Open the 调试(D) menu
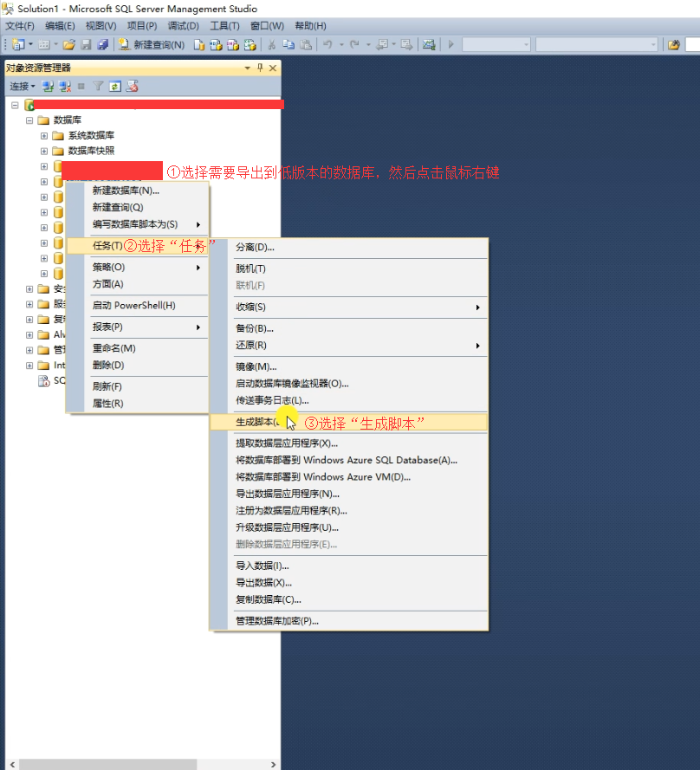 pyautogui.click(x=183, y=26)
